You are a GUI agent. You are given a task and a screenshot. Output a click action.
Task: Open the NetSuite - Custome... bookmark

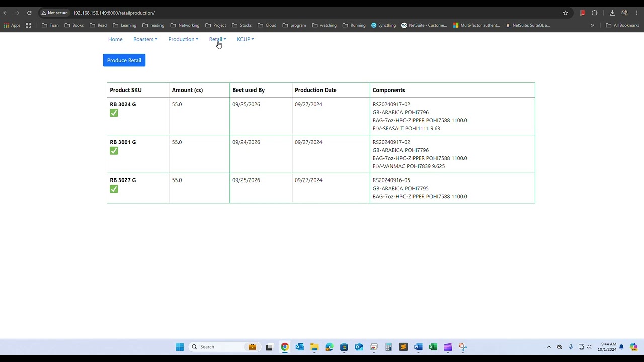424,25
